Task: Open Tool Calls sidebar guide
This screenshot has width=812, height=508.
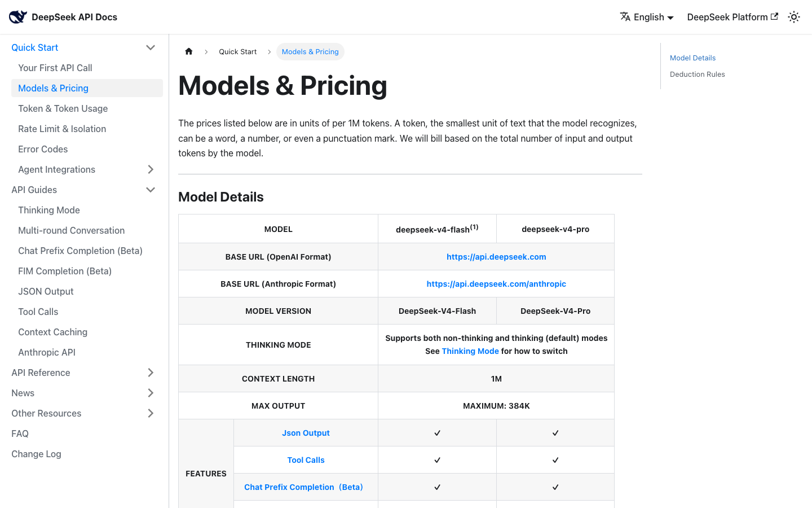Action: pos(38,312)
